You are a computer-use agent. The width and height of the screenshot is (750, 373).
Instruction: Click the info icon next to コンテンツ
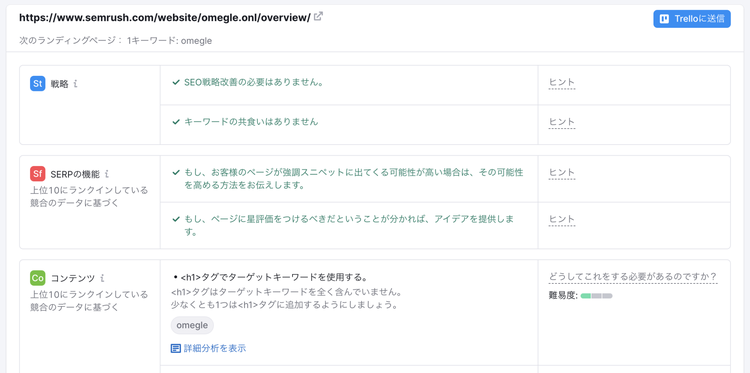point(102,278)
